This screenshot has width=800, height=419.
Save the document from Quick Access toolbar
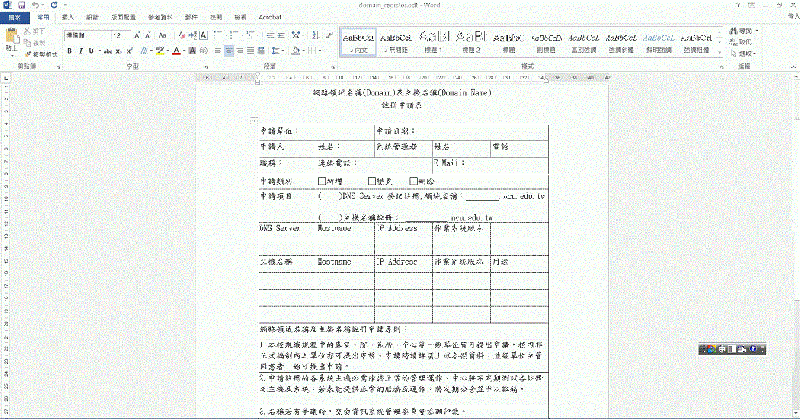point(22,5)
